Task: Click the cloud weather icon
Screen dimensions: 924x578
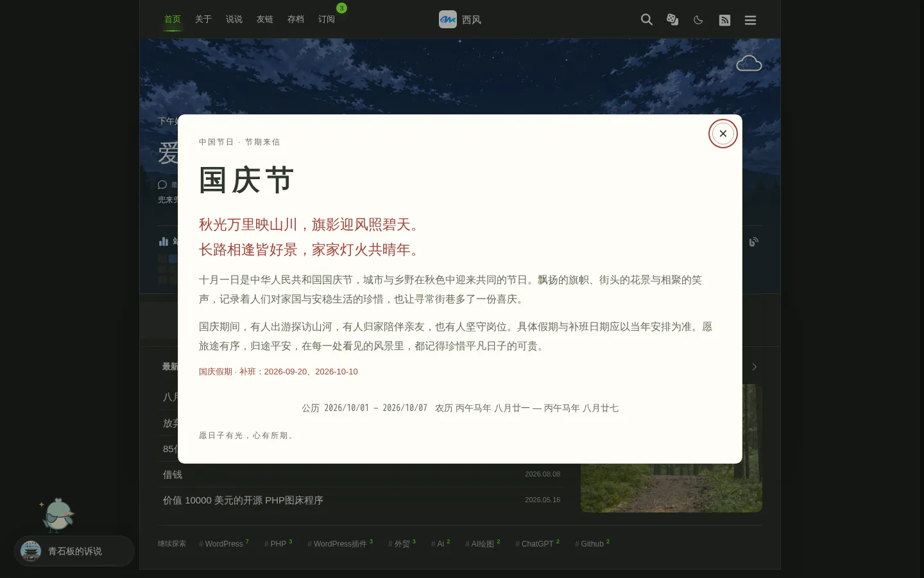Action: tap(749, 63)
